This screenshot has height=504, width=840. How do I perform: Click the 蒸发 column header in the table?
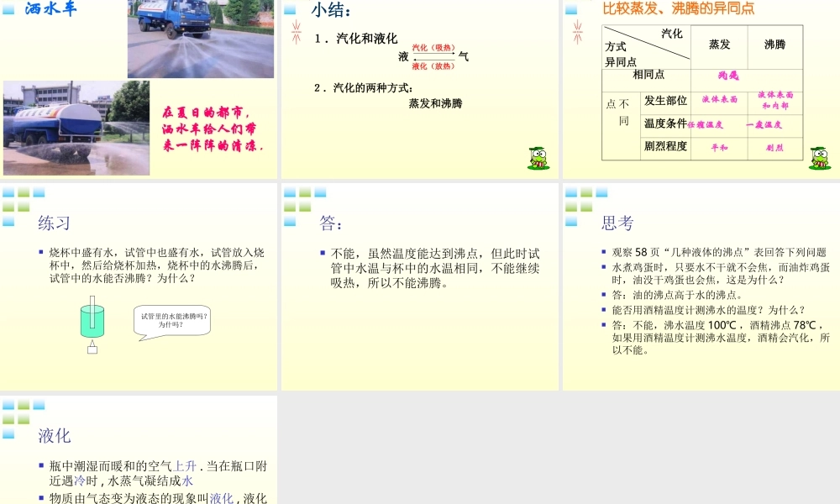(x=720, y=45)
